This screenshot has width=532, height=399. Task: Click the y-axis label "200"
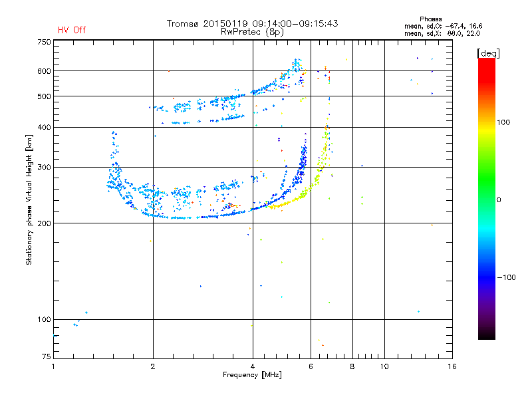point(44,223)
